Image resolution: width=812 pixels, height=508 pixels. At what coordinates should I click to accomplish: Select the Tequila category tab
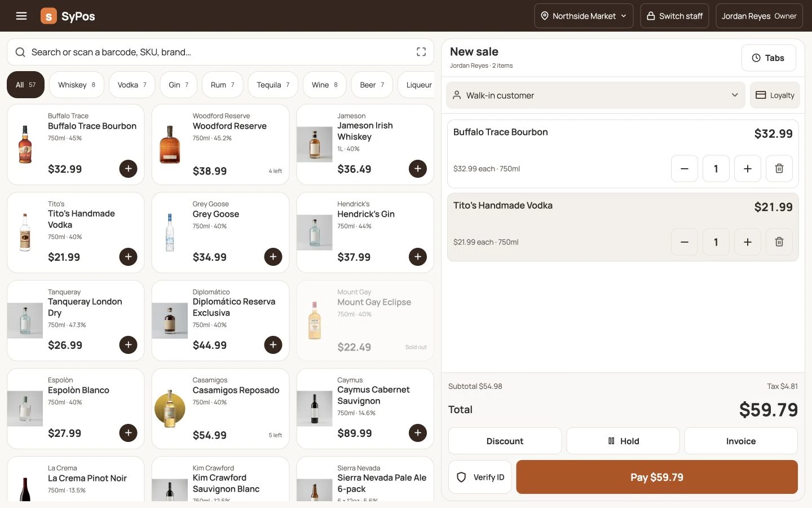[x=273, y=85]
